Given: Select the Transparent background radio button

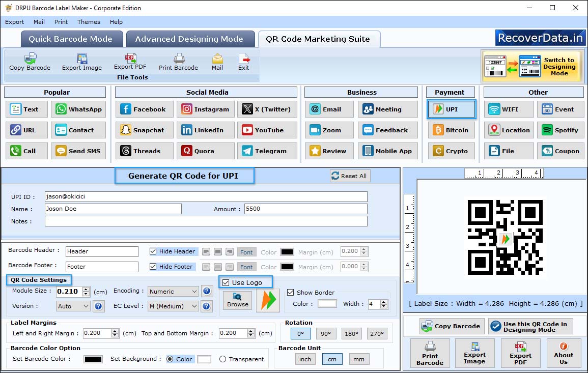Looking at the screenshot, I should pos(223,359).
